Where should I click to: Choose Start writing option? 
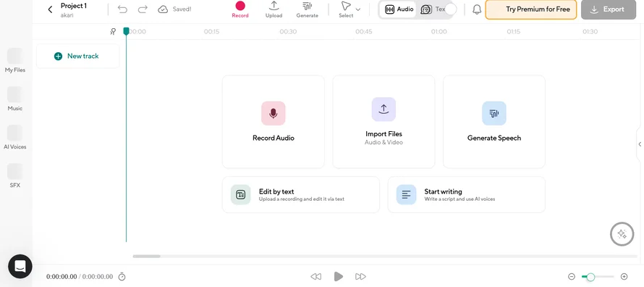point(467,195)
